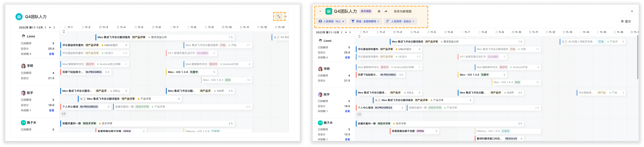Go to previous period in the expanded view
The height and width of the screenshot is (147, 644).
click(342, 32)
